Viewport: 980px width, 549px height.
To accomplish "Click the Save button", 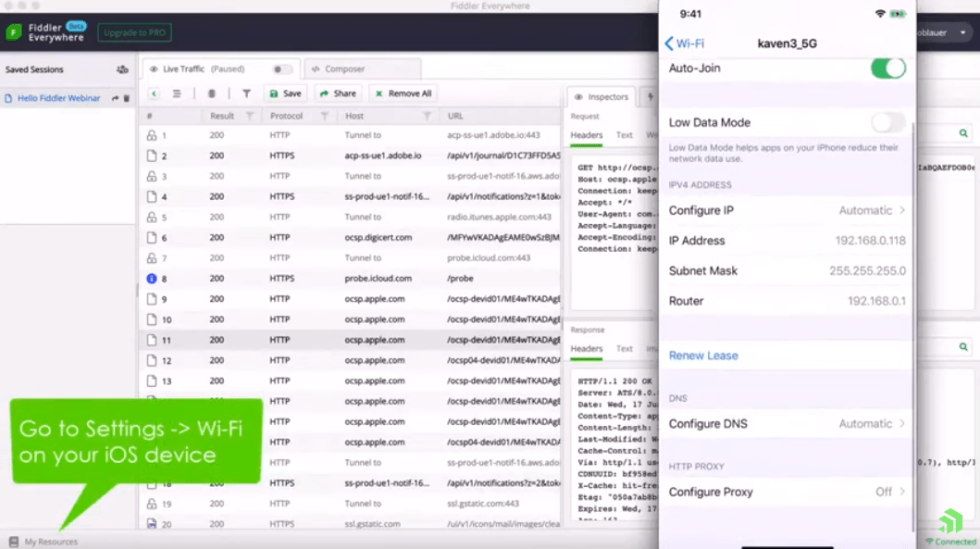I will tap(286, 94).
